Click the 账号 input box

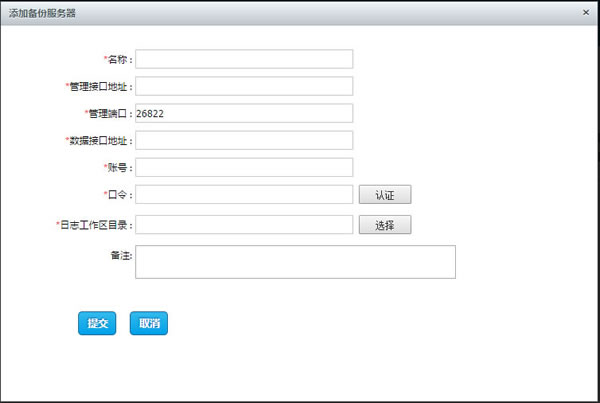coord(244,167)
